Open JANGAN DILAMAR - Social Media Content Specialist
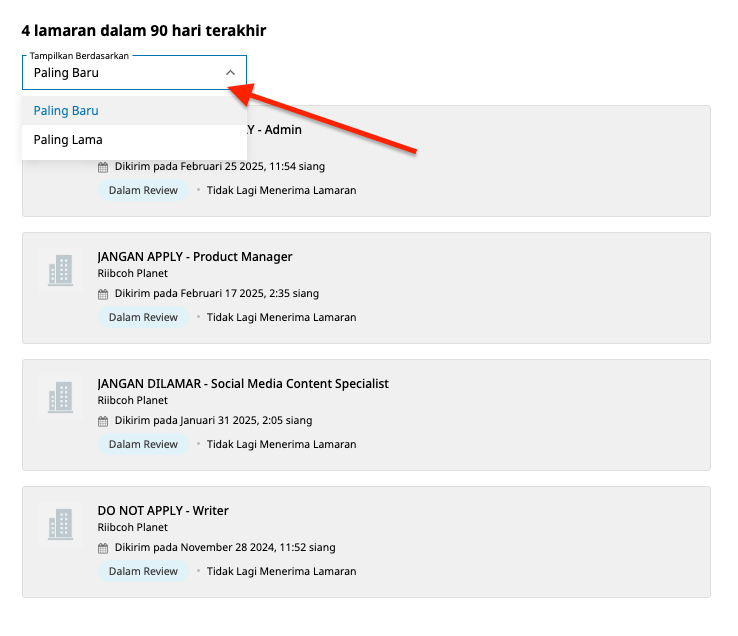 [243, 384]
